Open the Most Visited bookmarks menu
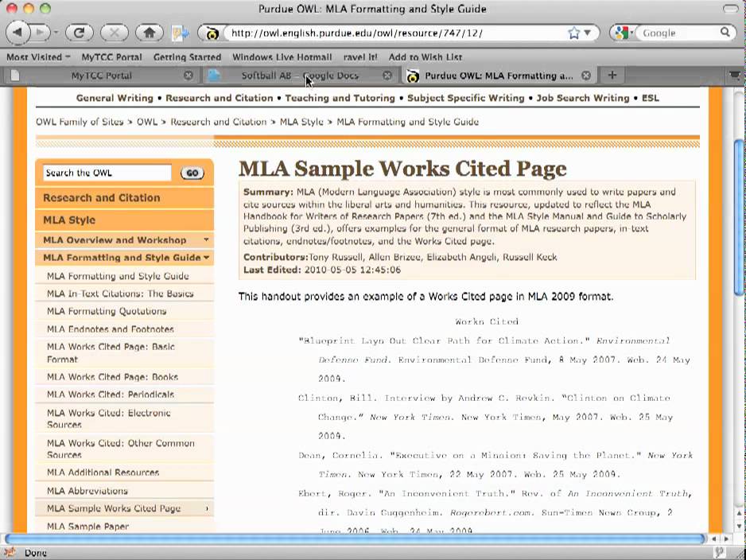The width and height of the screenshot is (746, 560). pos(38,57)
